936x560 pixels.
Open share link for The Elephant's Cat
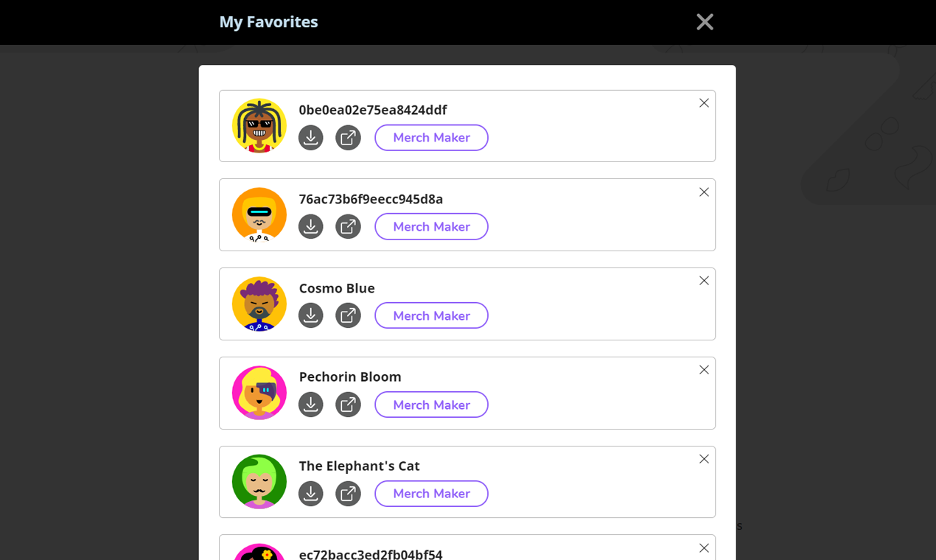click(348, 494)
